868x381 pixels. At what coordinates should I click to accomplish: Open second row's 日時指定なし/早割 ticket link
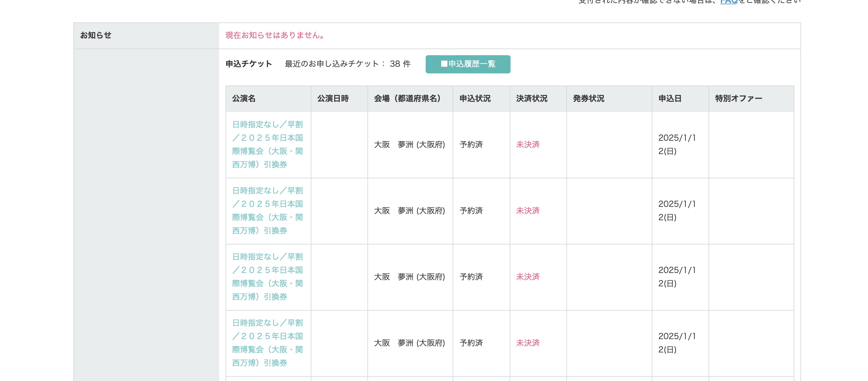[267, 211]
